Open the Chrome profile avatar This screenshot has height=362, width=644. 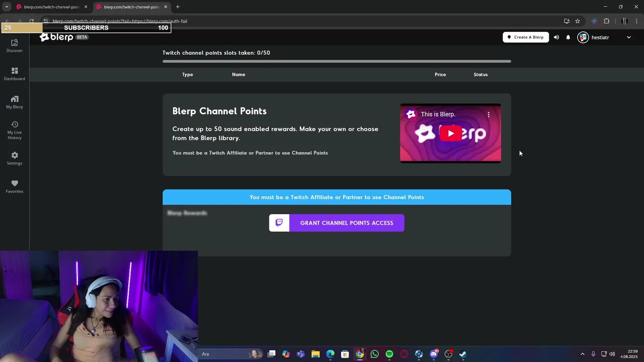click(x=624, y=21)
